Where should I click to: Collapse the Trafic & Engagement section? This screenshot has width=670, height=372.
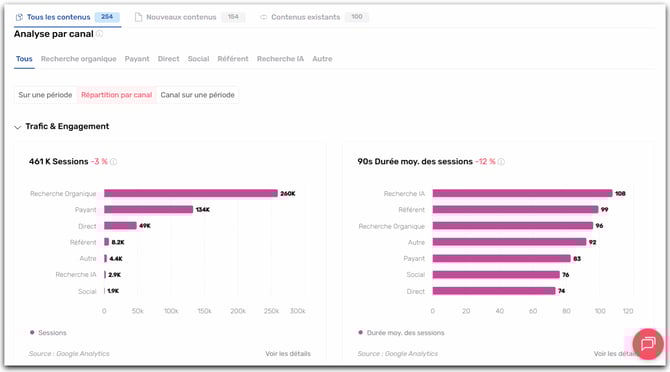[18, 127]
